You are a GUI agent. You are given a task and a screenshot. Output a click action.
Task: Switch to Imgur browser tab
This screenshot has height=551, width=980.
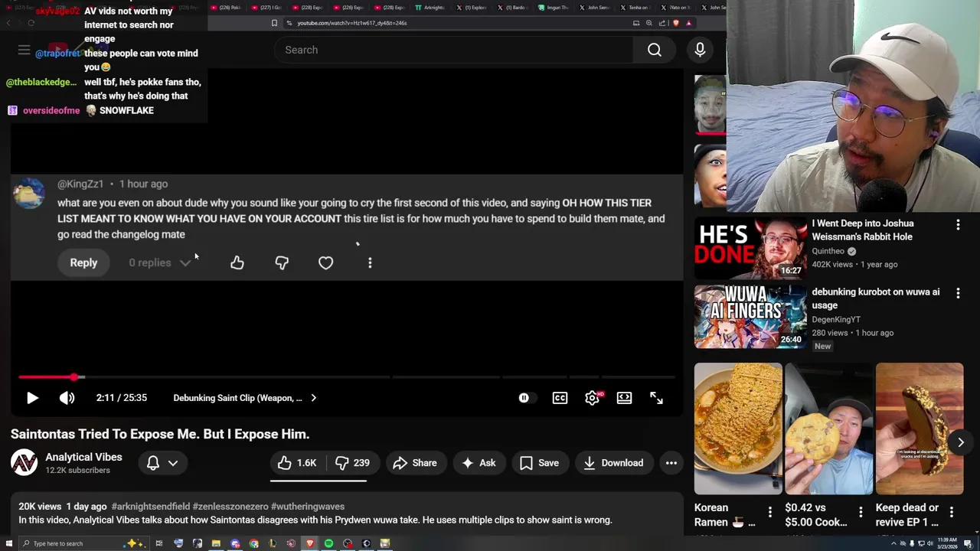tap(554, 8)
